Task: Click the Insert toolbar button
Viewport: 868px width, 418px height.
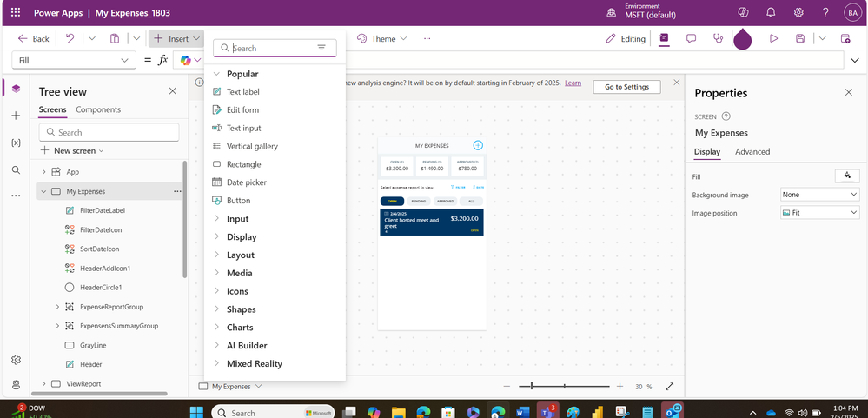Action: click(176, 39)
